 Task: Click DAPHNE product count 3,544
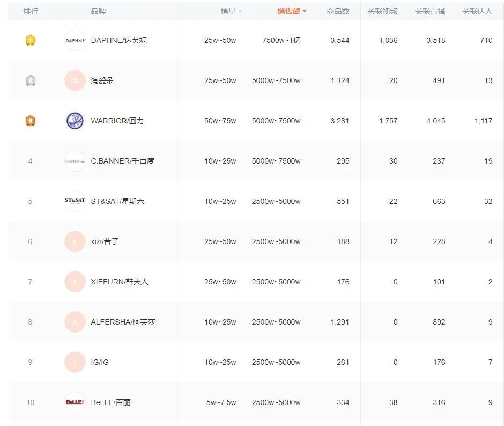pyautogui.click(x=340, y=40)
